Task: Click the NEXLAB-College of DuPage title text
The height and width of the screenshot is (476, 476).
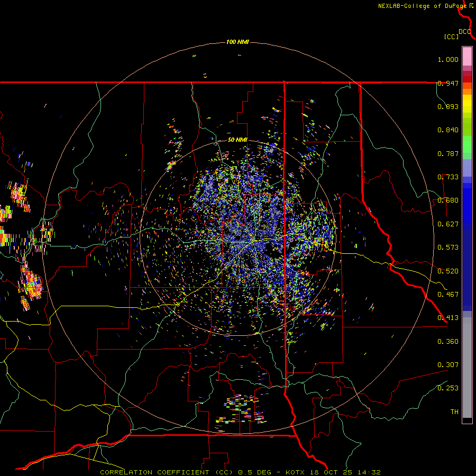Action: (x=423, y=6)
